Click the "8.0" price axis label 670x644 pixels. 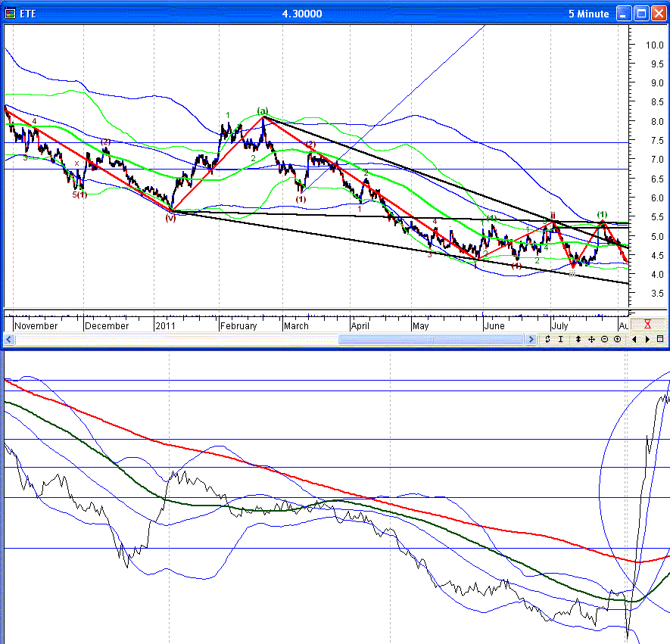point(657,122)
